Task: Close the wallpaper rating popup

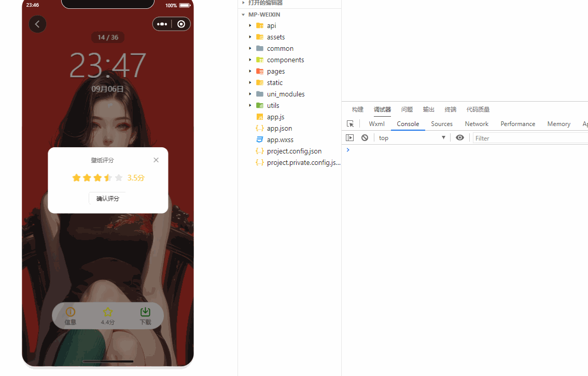Action: [x=156, y=160]
